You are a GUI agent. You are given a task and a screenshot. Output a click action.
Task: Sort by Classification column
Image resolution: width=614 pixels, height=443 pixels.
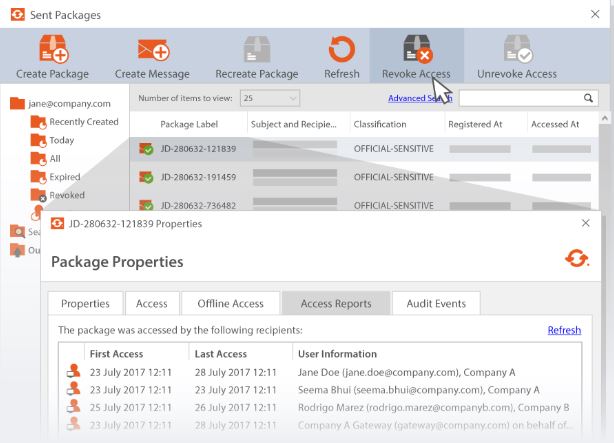point(380,124)
